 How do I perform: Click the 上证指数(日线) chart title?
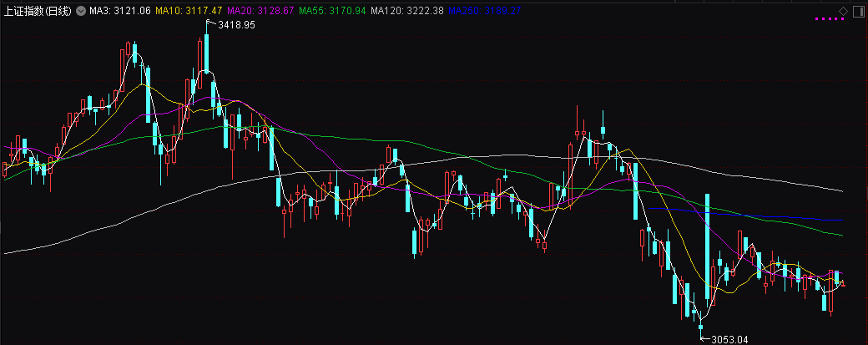pyautogui.click(x=38, y=12)
